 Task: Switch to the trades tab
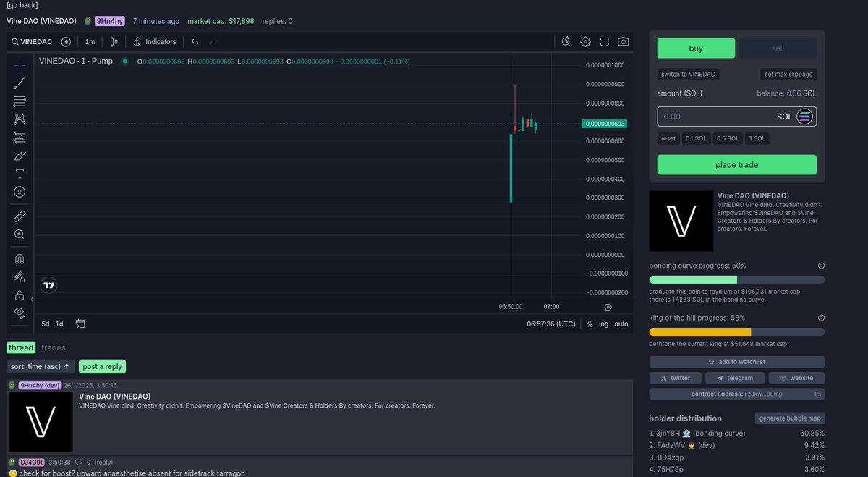coord(54,347)
